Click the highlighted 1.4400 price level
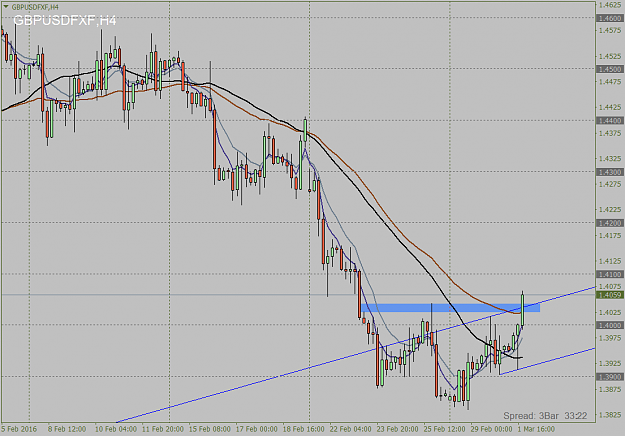The width and height of the screenshot is (625, 436). click(610, 120)
